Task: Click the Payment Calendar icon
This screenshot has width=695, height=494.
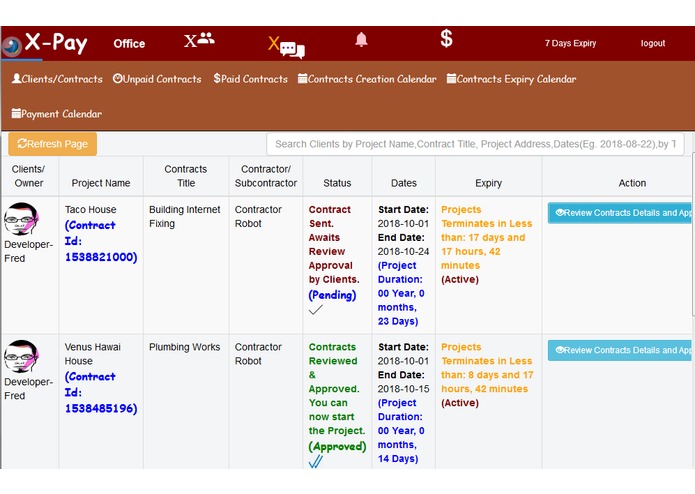Action: 16,113
